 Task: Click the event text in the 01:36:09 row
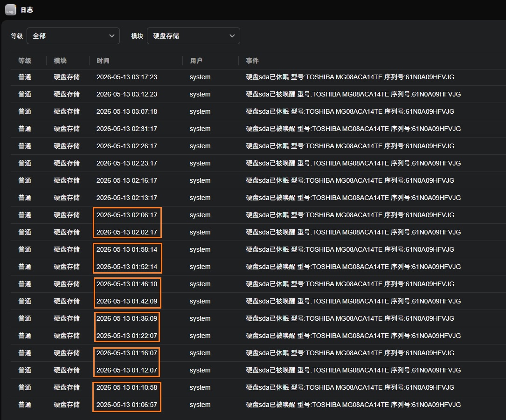(350, 319)
